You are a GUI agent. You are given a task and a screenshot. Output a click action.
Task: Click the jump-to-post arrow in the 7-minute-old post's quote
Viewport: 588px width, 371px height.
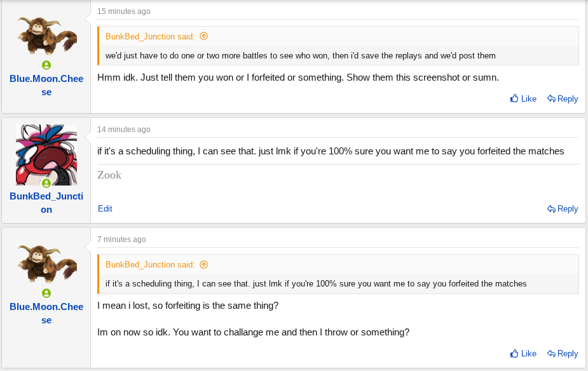pos(203,264)
